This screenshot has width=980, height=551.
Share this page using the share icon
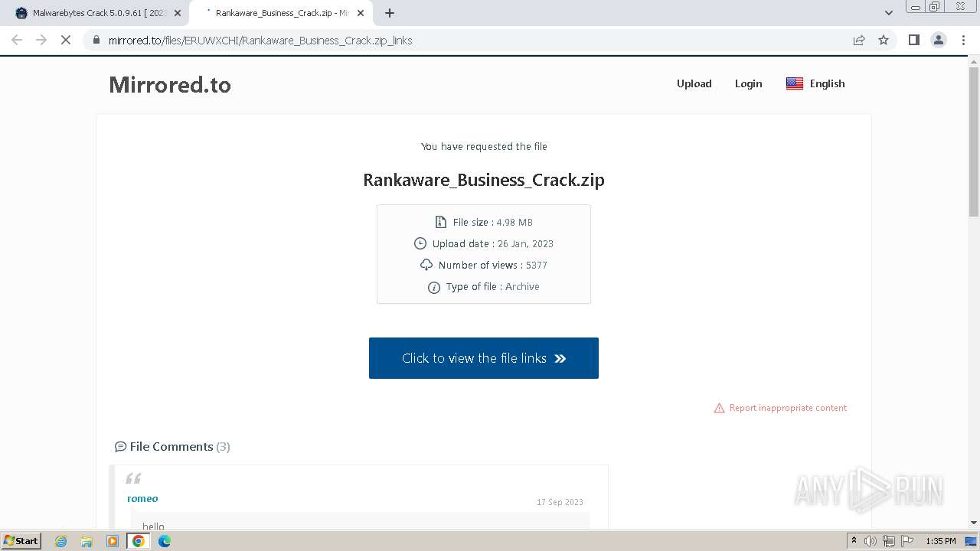tap(859, 41)
